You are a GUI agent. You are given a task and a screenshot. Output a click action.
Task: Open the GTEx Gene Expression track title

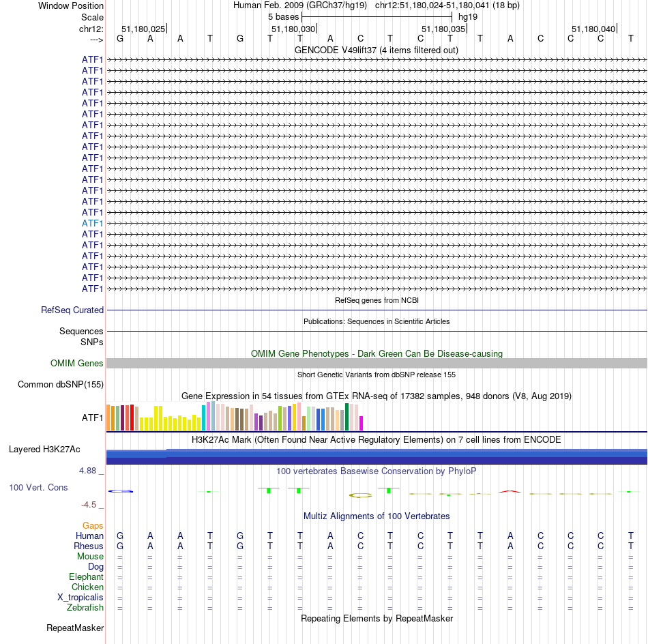tap(377, 396)
